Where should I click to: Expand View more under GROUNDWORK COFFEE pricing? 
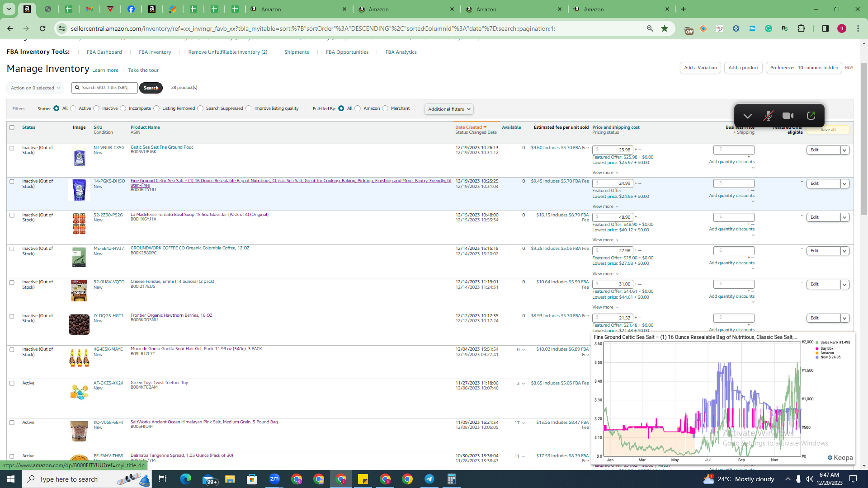click(605, 274)
